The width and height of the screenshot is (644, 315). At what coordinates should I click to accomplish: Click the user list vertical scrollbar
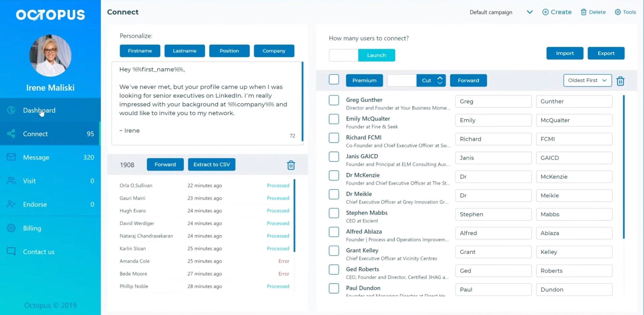pyautogui.click(x=624, y=167)
